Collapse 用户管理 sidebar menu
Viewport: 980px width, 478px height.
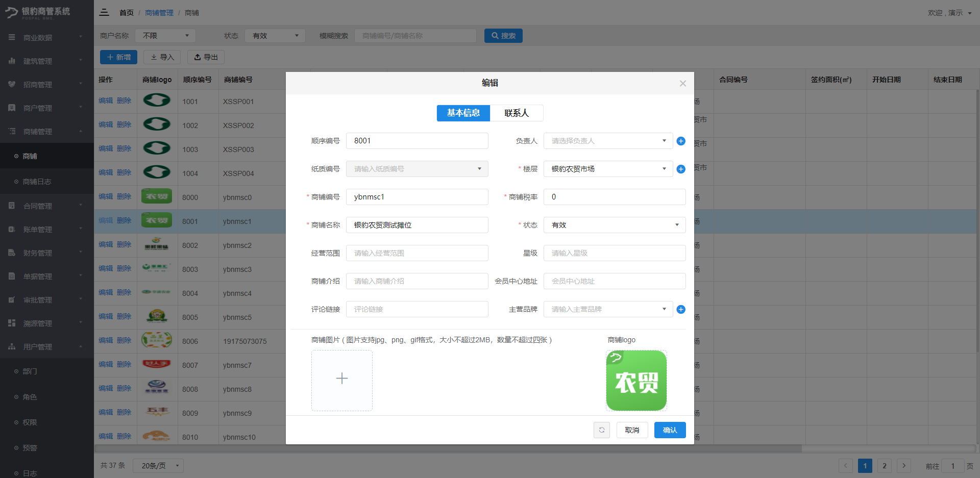[x=47, y=346]
